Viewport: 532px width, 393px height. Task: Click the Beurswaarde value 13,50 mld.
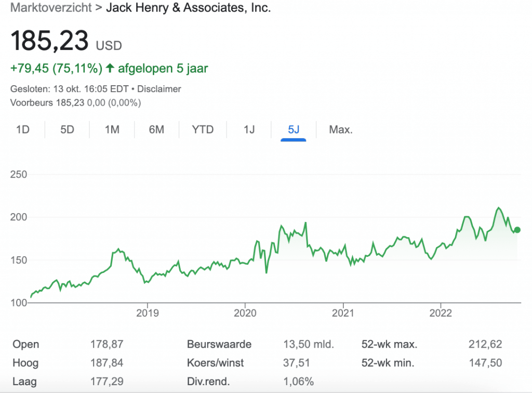tap(309, 344)
